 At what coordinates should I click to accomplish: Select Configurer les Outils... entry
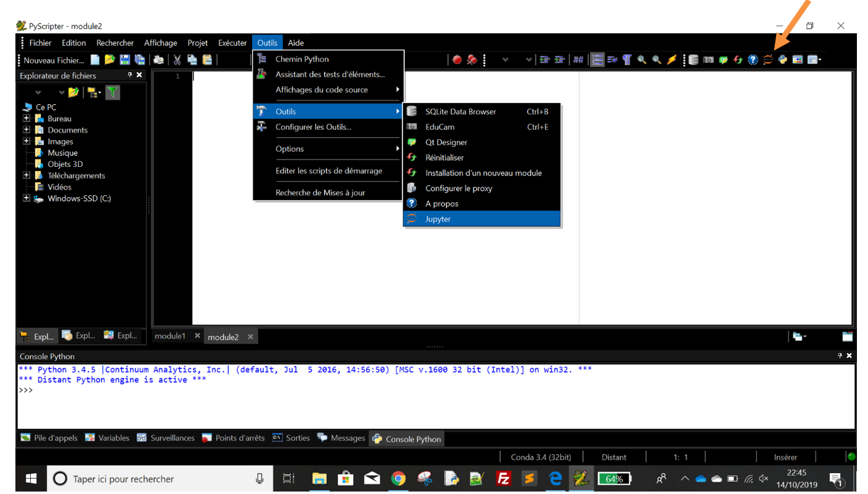pyautogui.click(x=328, y=127)
